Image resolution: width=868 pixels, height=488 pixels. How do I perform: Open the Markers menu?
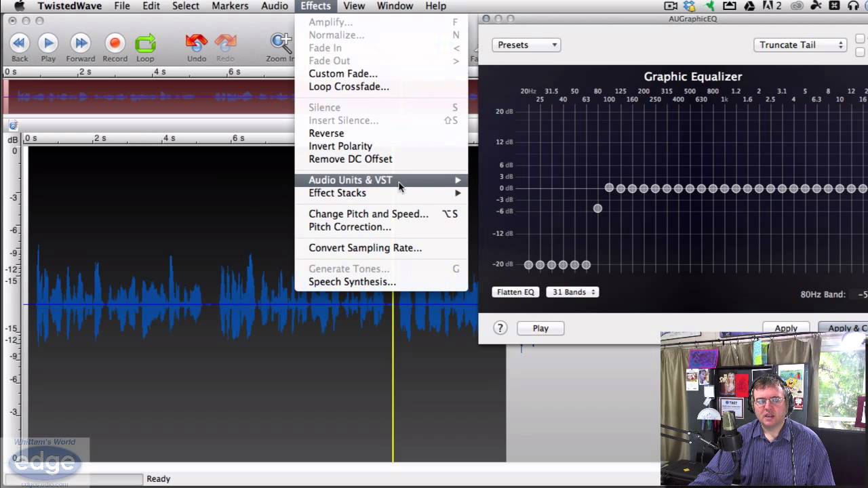coord(230,6)
